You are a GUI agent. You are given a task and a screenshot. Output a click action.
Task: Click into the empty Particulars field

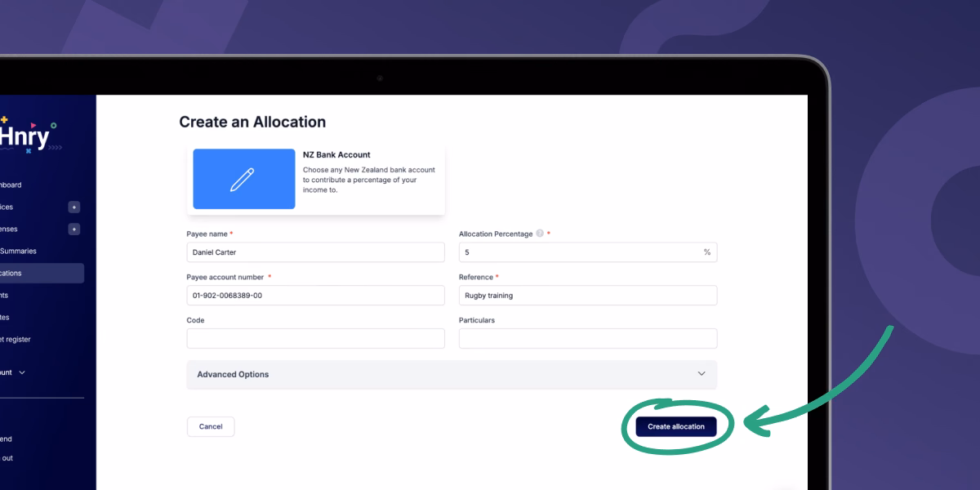point(588,338)
